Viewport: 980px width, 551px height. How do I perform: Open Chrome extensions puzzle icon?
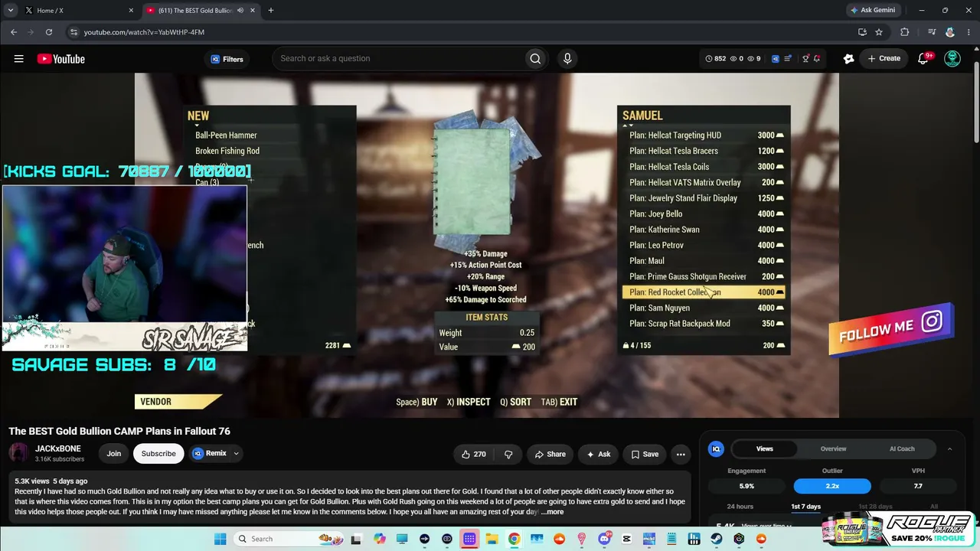(x=905, y=32)
